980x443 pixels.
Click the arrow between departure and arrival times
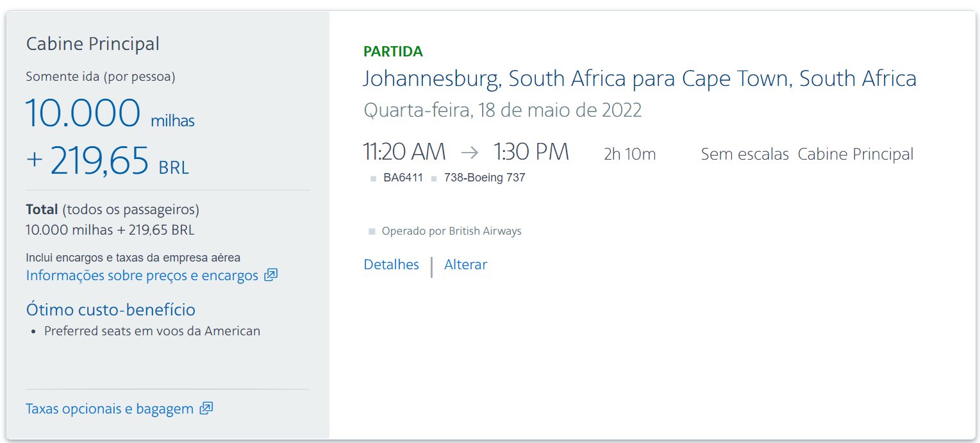[469, 153]
